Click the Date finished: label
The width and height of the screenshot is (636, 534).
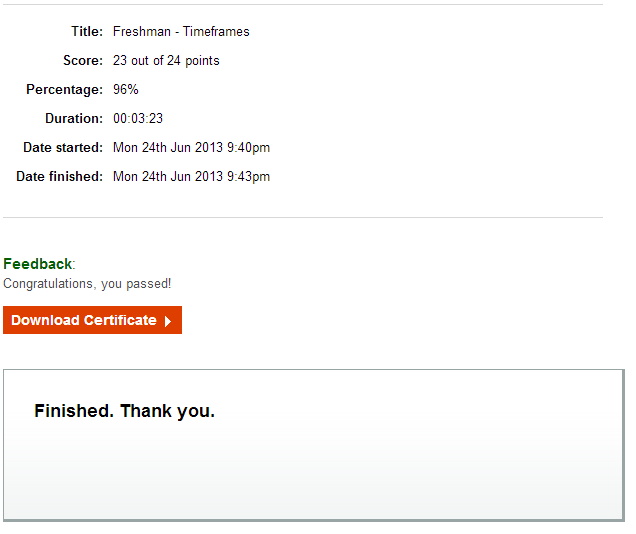coord(60,177)
